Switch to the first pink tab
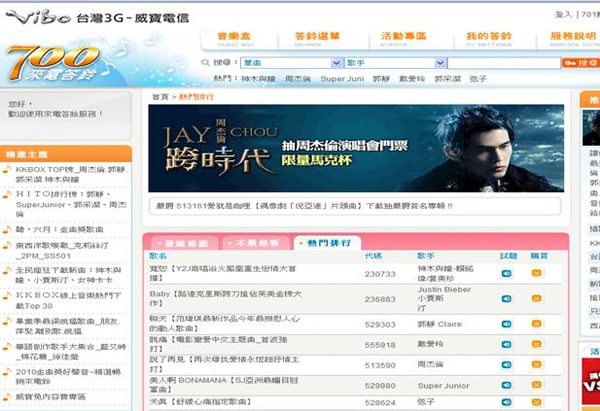600x411 pixels. coord(185,243)
